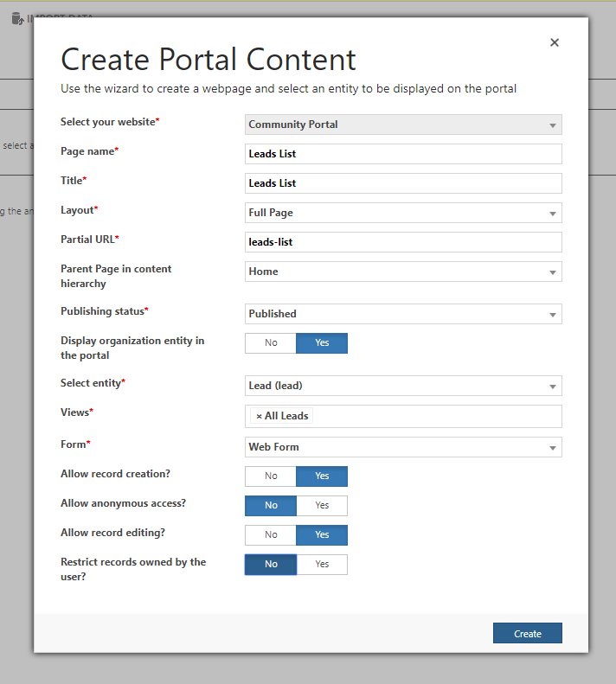Set Display organization entity to No
Screen dimensions: 616x684
pos(271,343)
